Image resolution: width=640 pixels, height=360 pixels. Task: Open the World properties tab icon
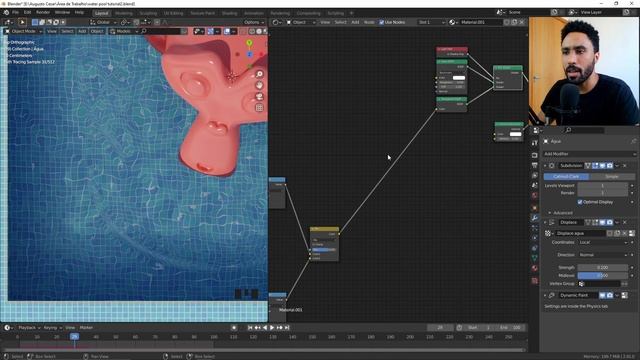coord(535,196)
